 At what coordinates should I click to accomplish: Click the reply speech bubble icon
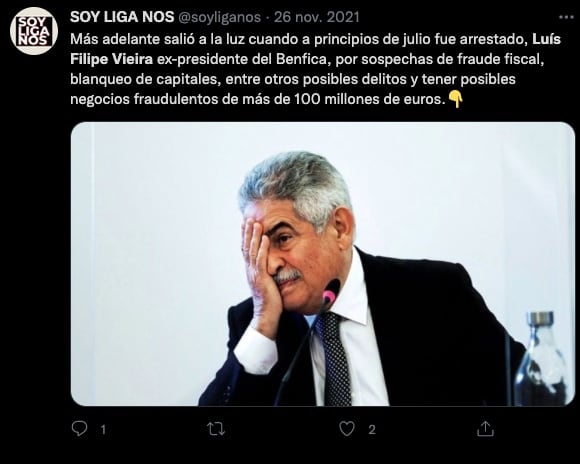(x=79, y=429)
